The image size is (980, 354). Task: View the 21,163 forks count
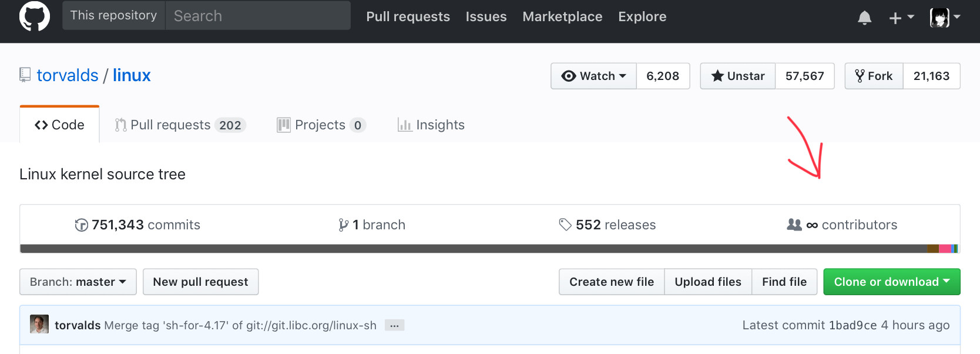tap(931, 76)
